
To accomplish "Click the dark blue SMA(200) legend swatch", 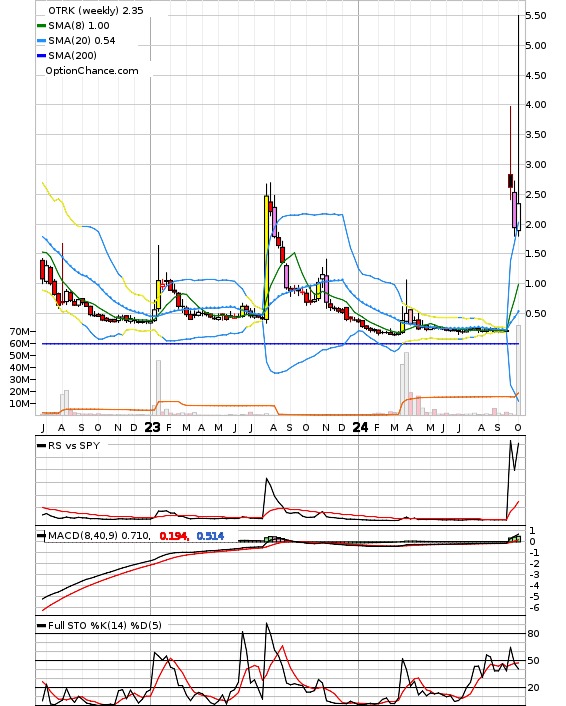I will (41, 56).
